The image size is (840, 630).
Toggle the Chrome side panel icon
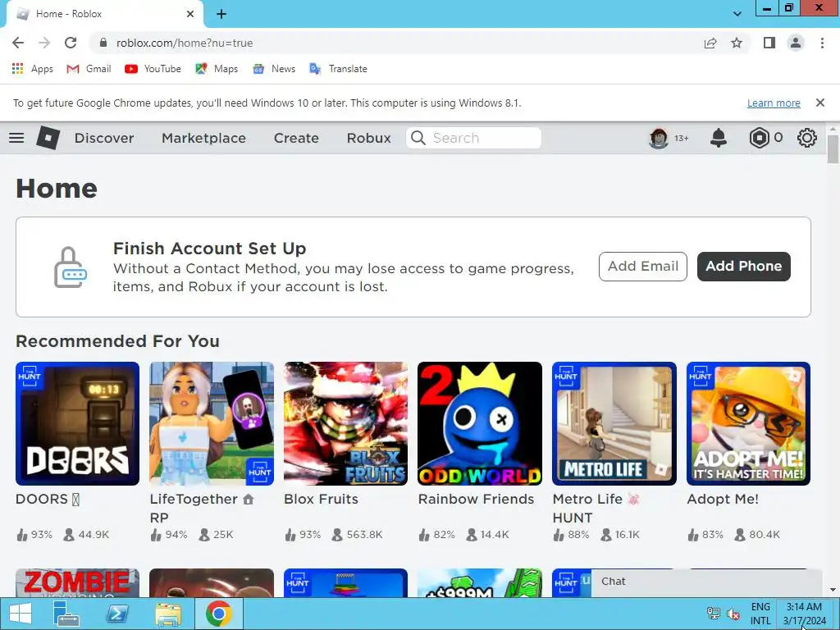(x=769, y=43)
